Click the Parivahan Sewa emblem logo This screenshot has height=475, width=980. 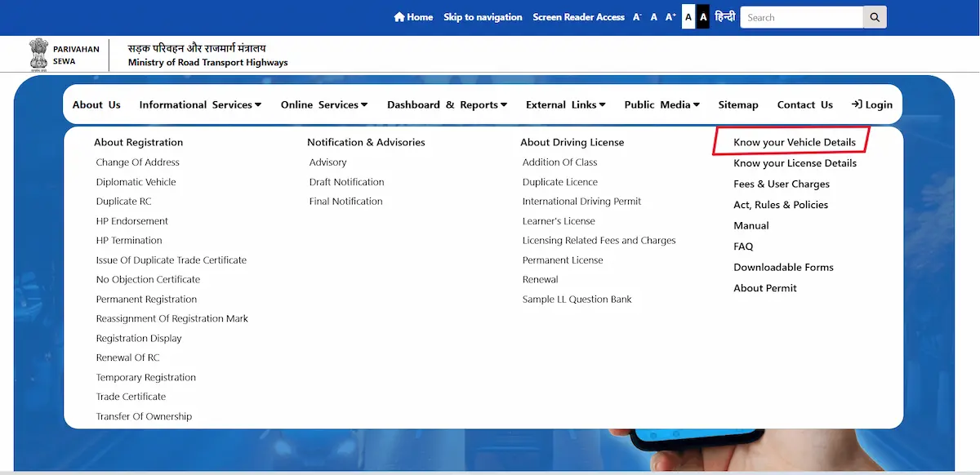(38, 55)
